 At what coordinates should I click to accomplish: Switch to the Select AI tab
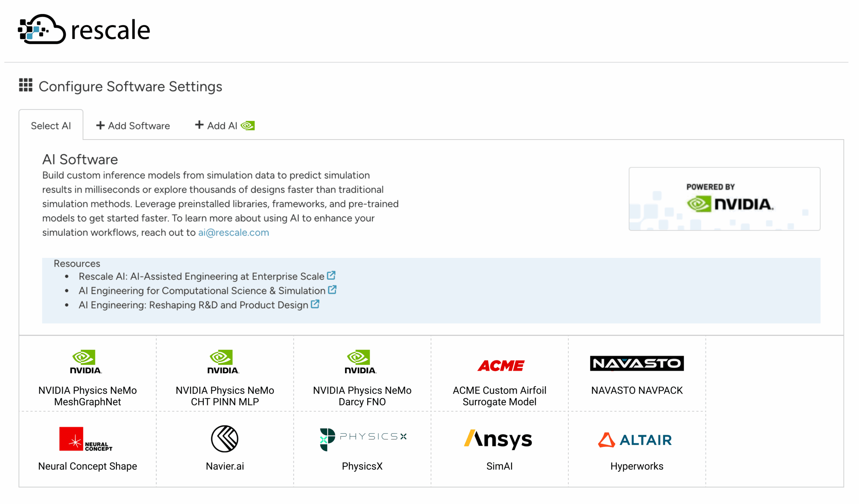click(x=51, y=126)
